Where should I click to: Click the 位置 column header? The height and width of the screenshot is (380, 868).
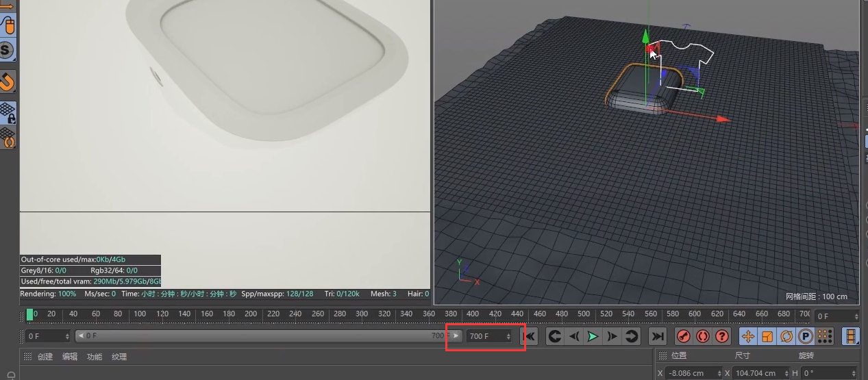tap(679, 356)
